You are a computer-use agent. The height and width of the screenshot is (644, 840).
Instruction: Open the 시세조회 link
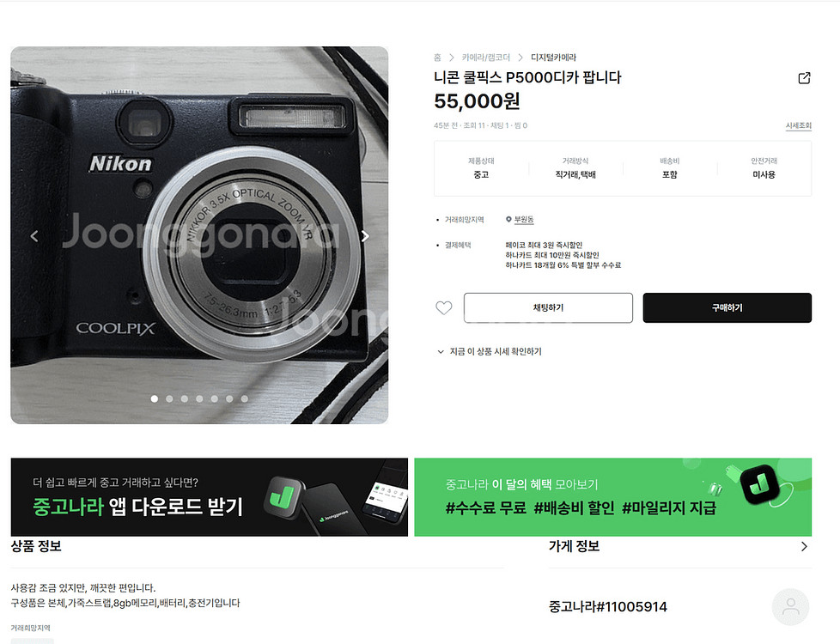(798, 125)
